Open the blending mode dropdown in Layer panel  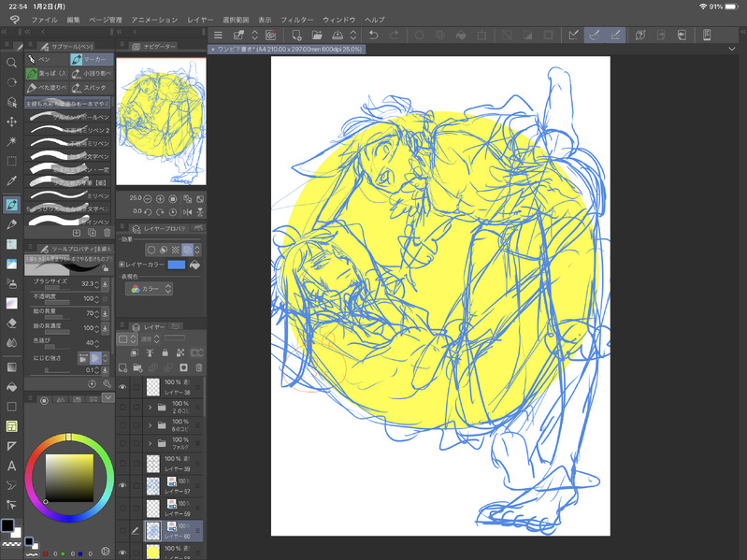point(151,339)
